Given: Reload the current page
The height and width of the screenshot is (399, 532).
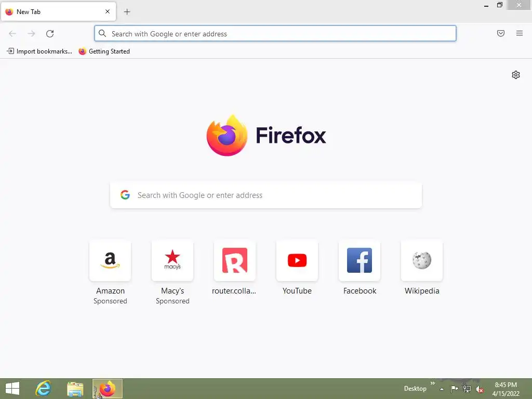Looking at the screenshot, I should point(50,34).
